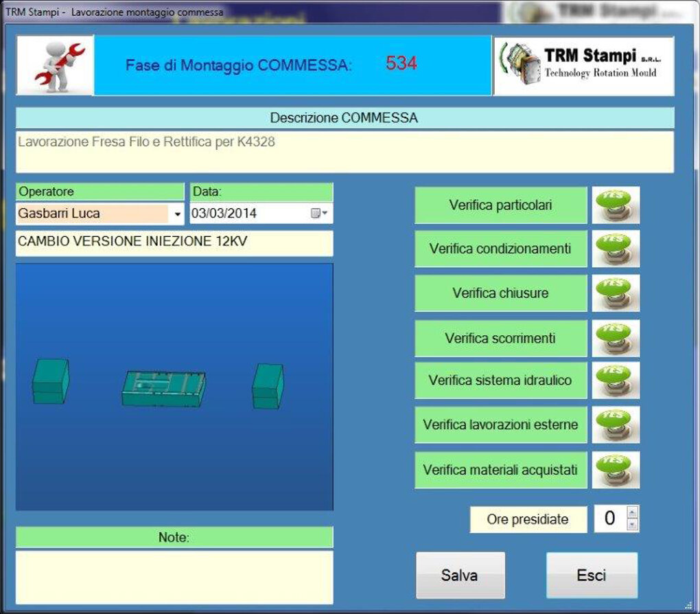Click the Verifica chiusure label button

(x=500, y=293)
